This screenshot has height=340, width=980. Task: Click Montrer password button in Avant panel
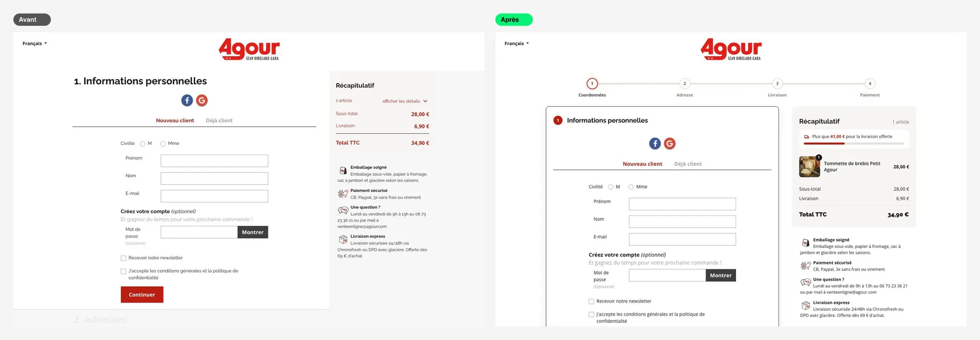click(253, 232)
